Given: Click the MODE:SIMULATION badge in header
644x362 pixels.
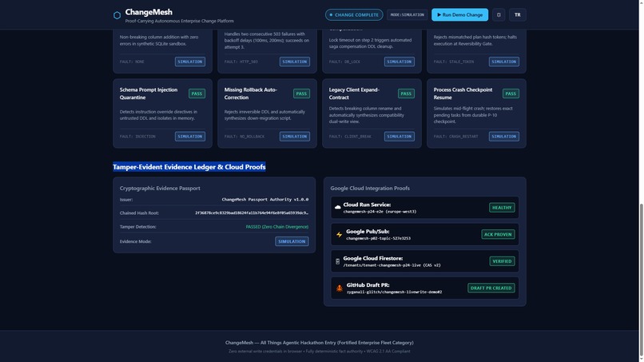Looking at the screenshot, I should pyautogui.click(x=407, y=15).
